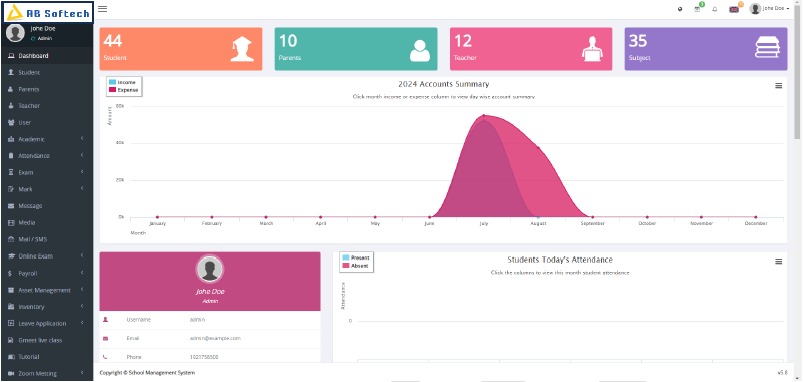Image resolution: width=805 pixels, height=382 pixels.
Task: Open the UK flag language selector
Action: (735, 9)
